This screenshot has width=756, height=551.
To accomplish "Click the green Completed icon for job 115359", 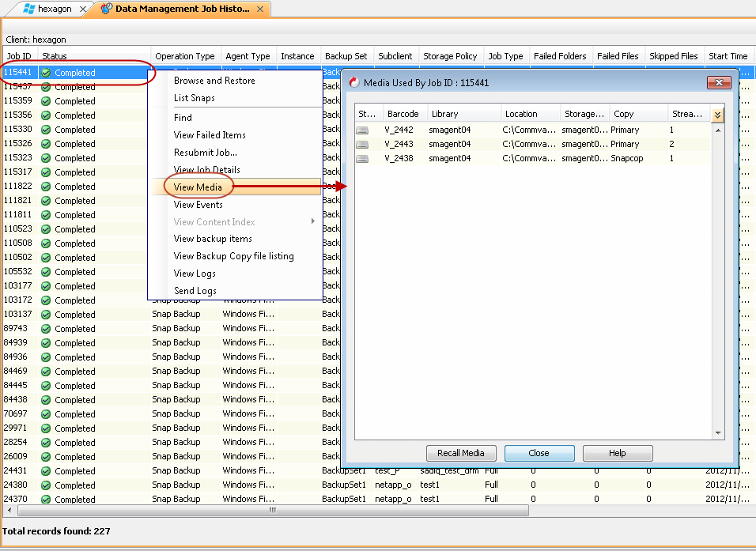I will click(46, 101).
